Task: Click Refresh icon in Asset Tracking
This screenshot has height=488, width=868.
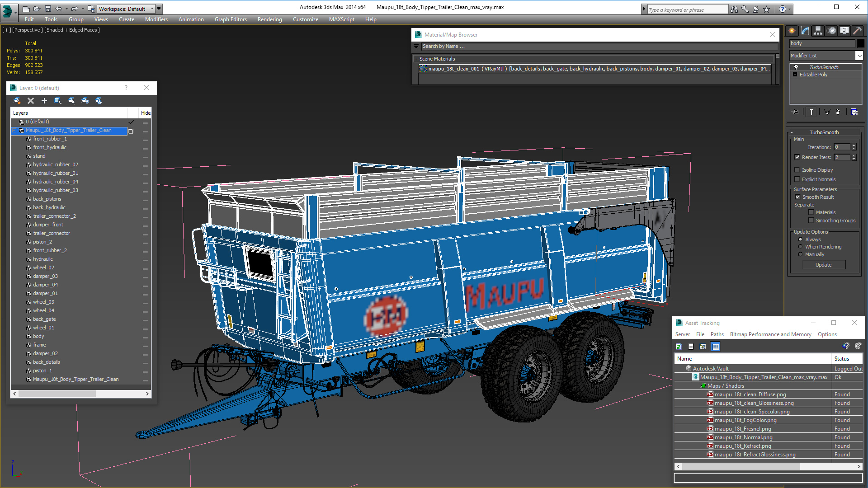Action: [x=679, y=347]
